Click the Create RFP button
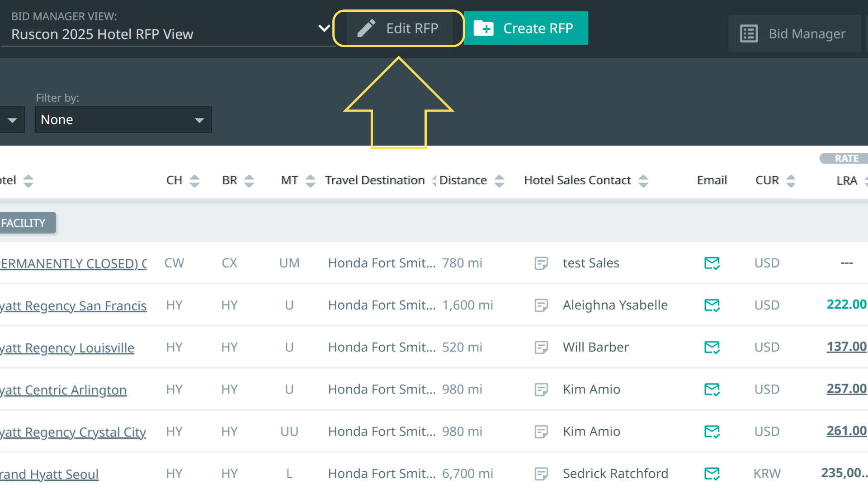The width and height of the screenshot is (868, 488). click(526, 28)
